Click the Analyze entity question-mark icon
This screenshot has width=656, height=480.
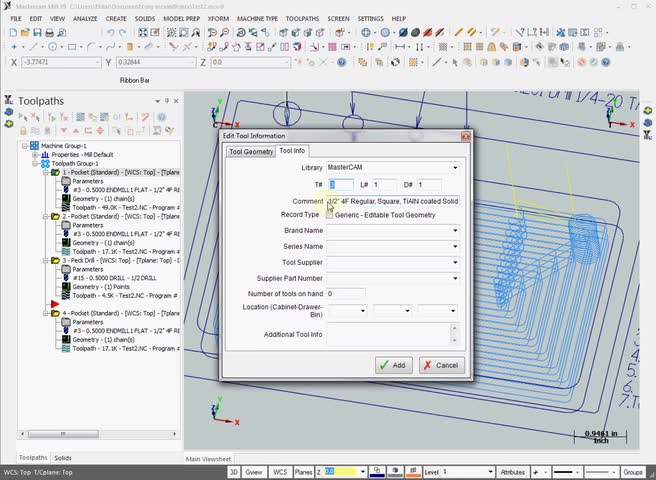click(520, 33)
